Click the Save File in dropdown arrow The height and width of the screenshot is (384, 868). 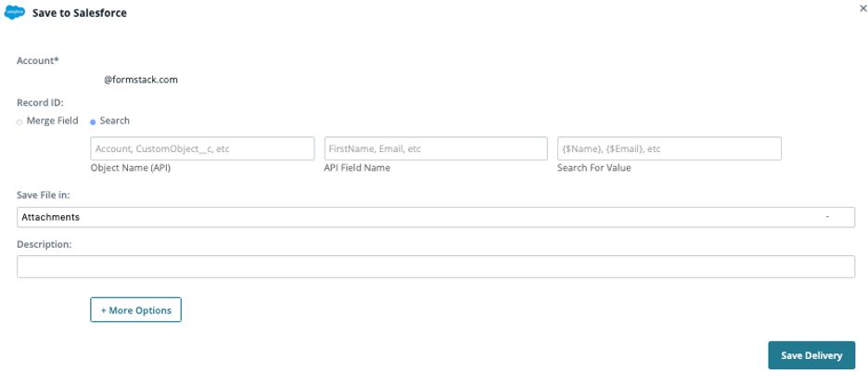[x=827, y=217]
